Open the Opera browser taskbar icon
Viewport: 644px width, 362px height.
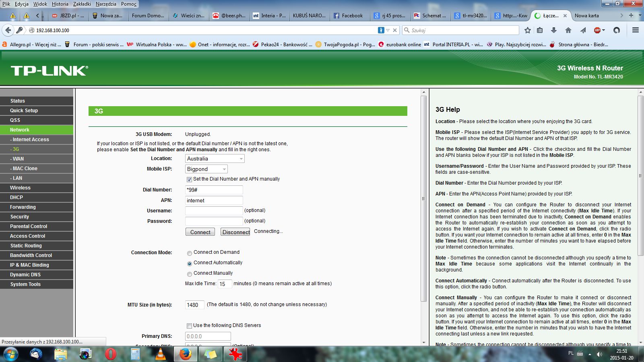pos(110,354)
